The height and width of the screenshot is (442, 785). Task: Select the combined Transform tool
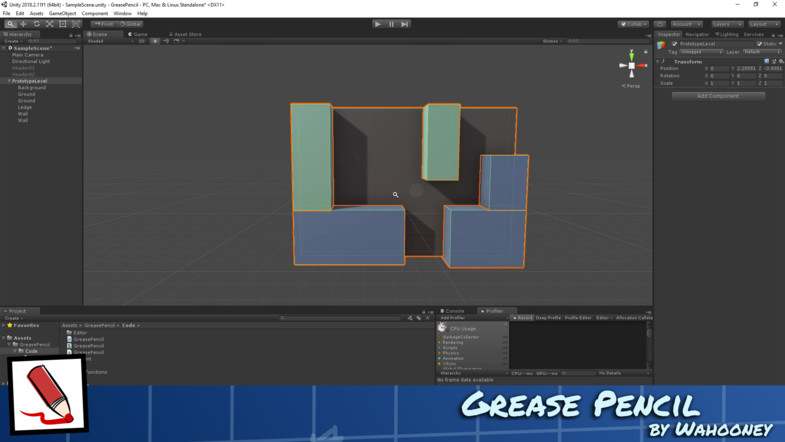(76, 24)
